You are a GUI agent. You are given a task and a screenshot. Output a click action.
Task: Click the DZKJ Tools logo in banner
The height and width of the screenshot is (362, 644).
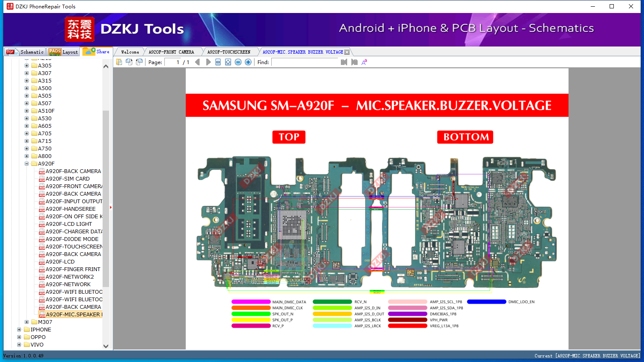pos(125,29)
